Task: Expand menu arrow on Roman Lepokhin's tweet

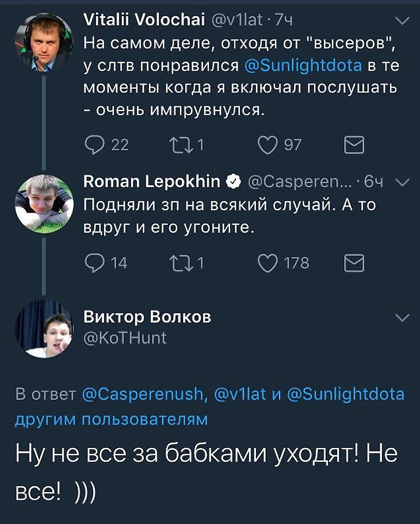Action: click(404, 183)
